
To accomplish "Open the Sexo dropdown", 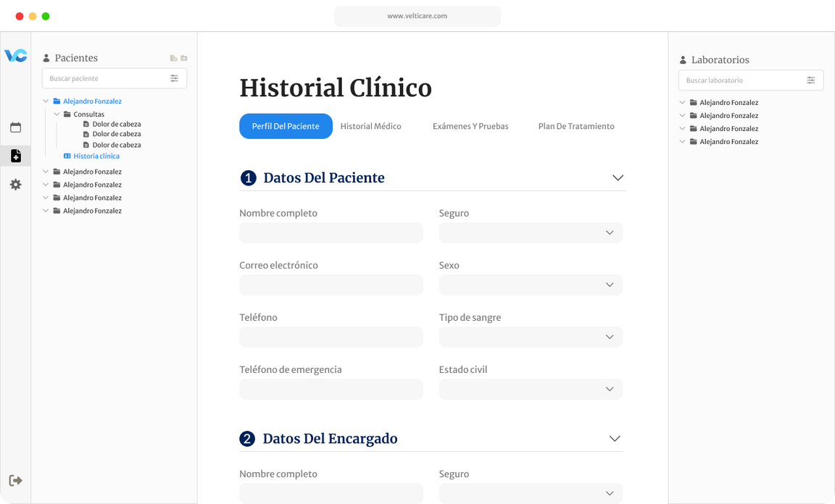I will (531, 285).
